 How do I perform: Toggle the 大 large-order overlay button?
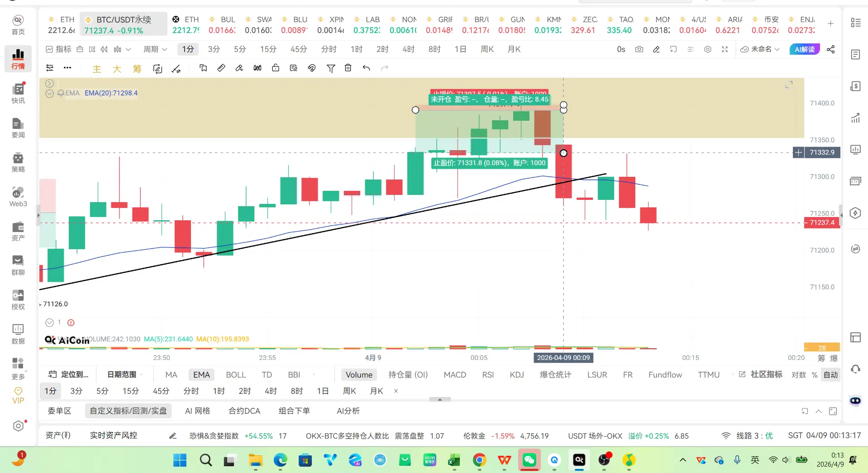click(x=117, y=69)
